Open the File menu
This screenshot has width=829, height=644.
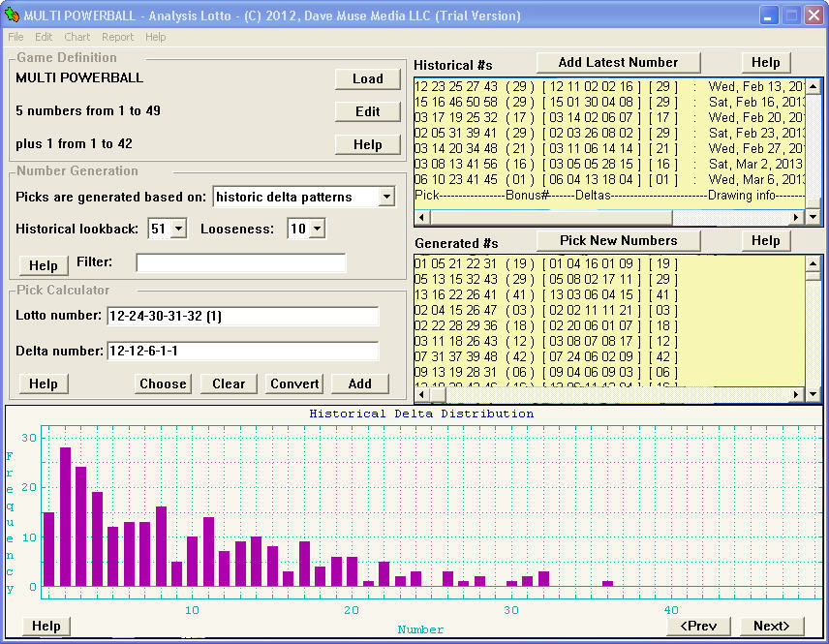click(x=15, y=37)
